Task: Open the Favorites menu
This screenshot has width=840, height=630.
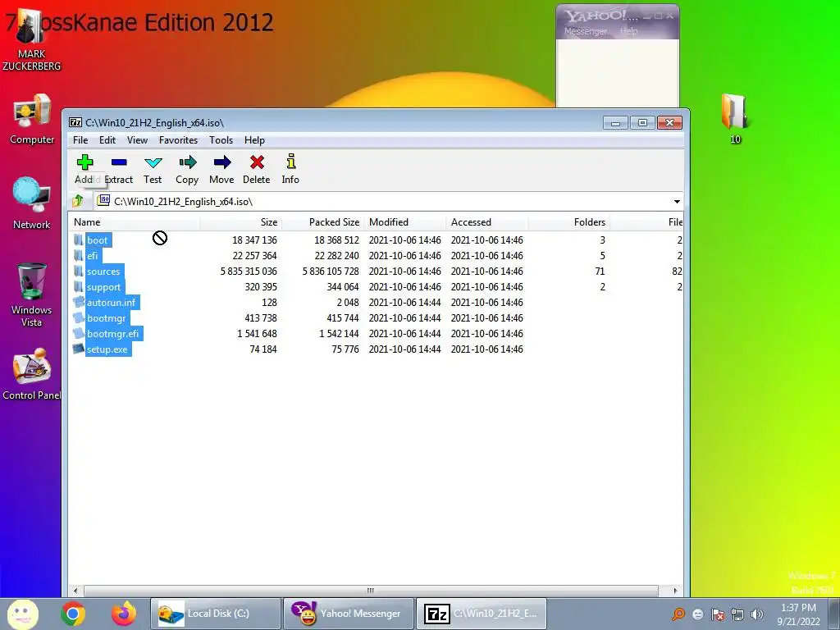Action: pos(178,139)
